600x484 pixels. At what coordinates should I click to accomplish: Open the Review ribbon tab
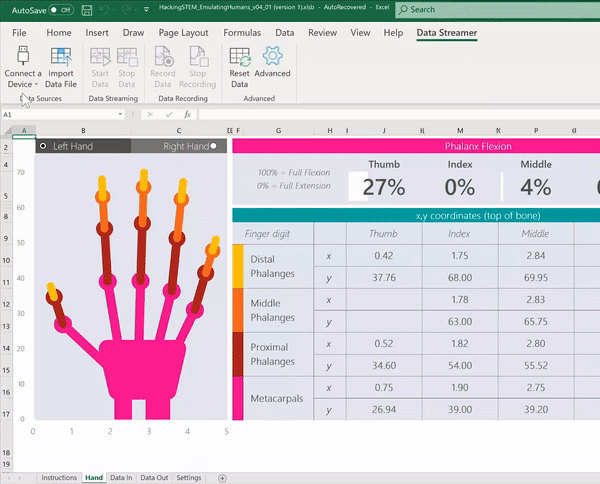323,33
